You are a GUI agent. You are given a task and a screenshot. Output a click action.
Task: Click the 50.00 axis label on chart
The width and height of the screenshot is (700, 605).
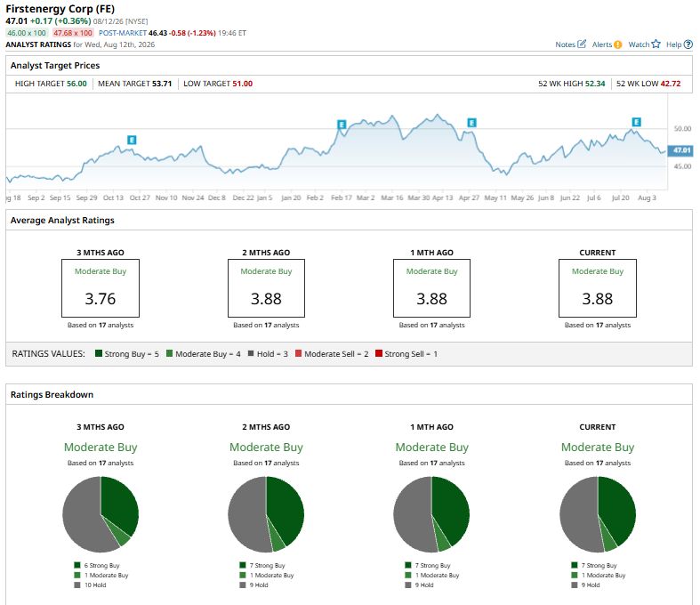[x=682, y=129]
